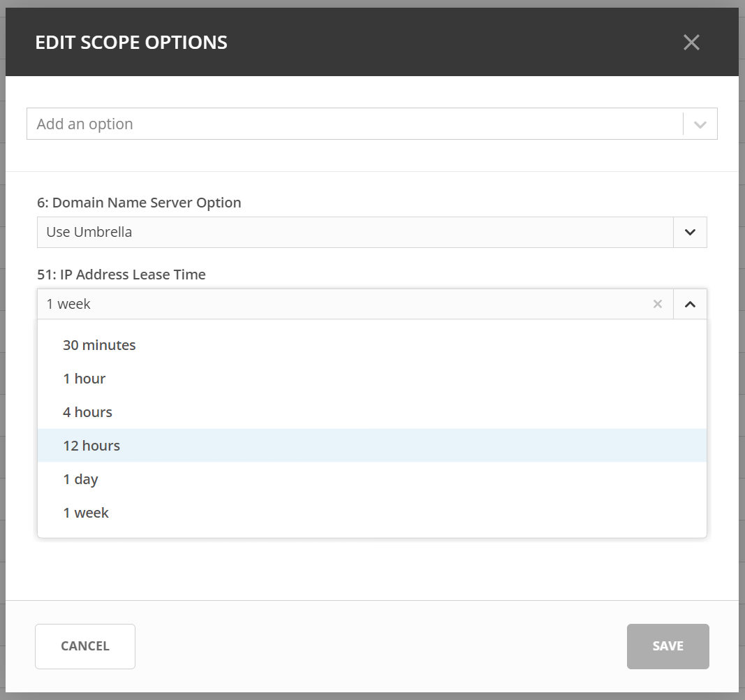Click the Save button
This screenshot has height=700, width=745.
pyautogui.click(x=667, y=646)
